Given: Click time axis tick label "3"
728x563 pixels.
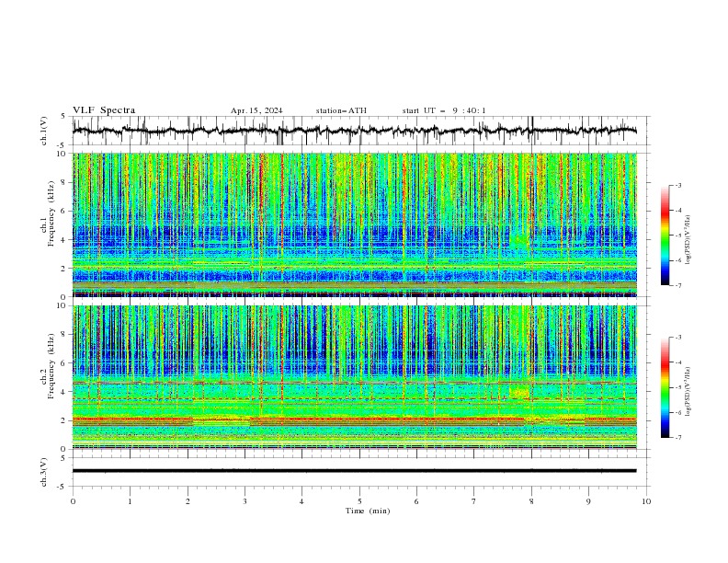Looking at the screenshot, I should tap(245, 501).
